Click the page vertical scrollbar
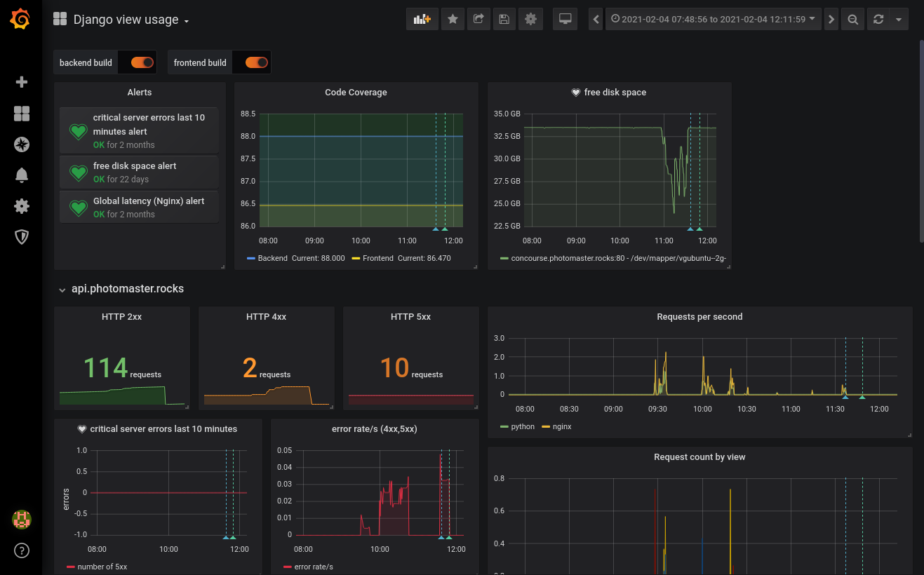The image size is (924, 575). (921, 141)
